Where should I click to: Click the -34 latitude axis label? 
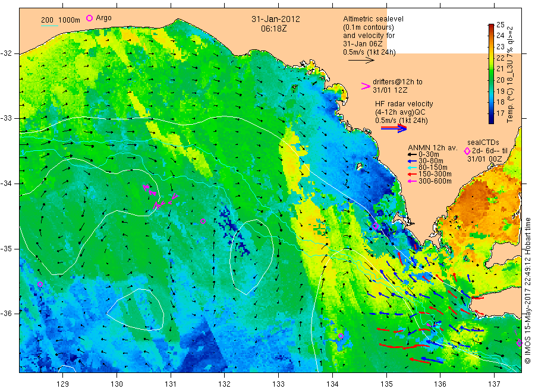pos(6,184)
